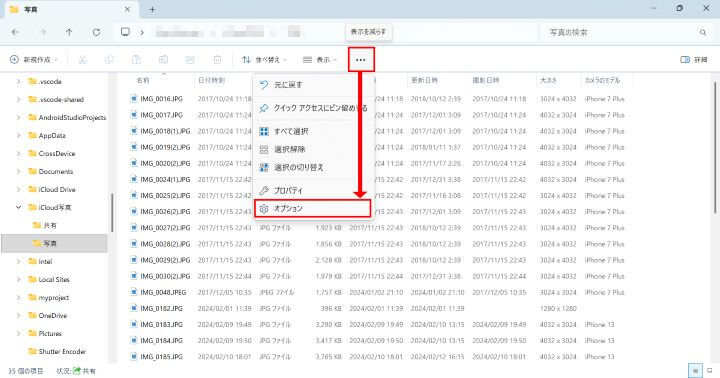720x378 pixels.
Task: Select file IMG_0183.JPG
Action: click(x=161, y=324)
